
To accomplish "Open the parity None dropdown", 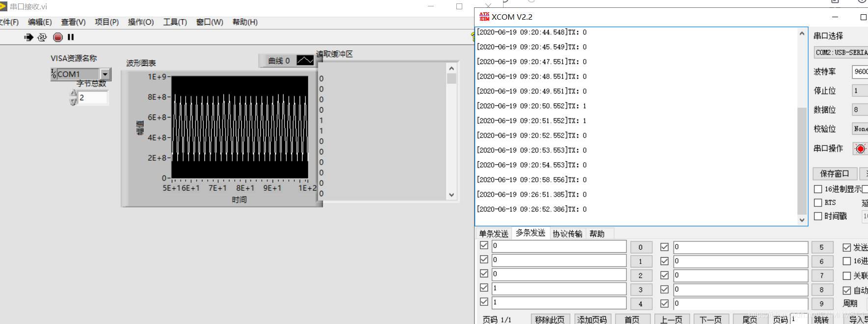I will (x=860, y=129).
